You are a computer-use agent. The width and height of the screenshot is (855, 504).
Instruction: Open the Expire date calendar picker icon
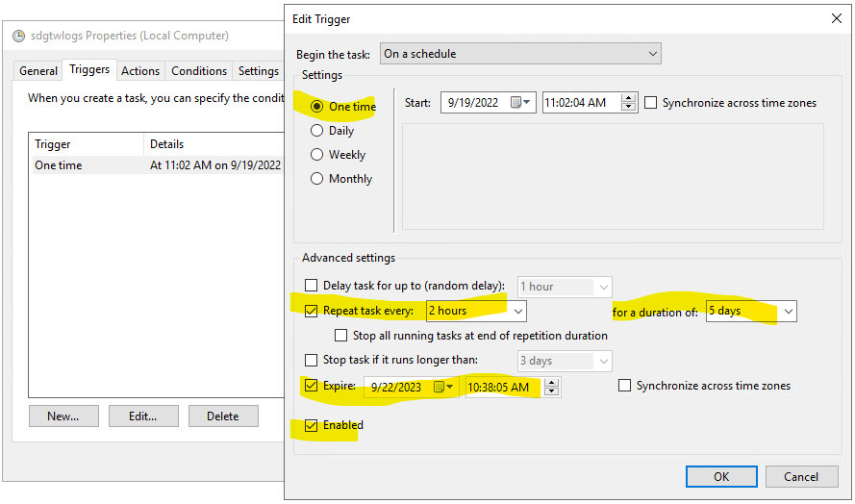click(444, 387)
